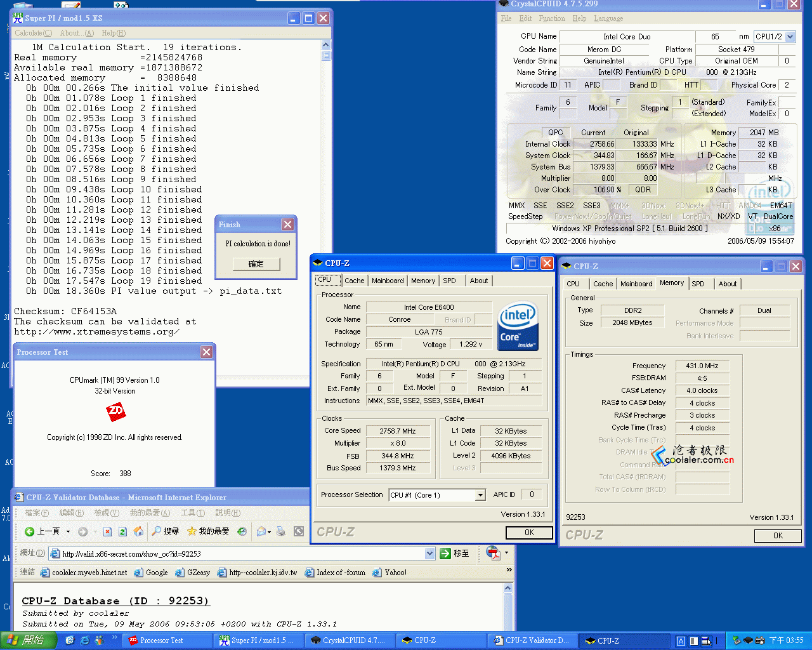Open the About menu in Super PI
The height and width of the screenshot is (650, 812).
(77, 33)
